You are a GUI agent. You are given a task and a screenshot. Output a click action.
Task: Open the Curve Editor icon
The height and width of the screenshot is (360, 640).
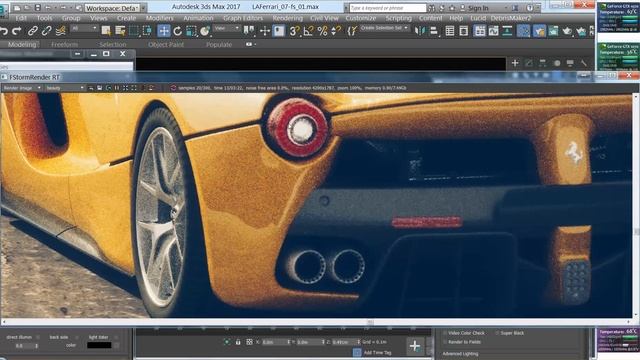[493, 31]
